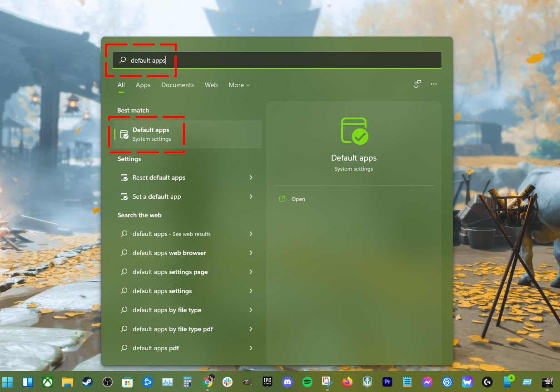Switch to the Apps search tab
Viewport: 560px width, 392px height.
pyautogui.click(x=143, y=85)
